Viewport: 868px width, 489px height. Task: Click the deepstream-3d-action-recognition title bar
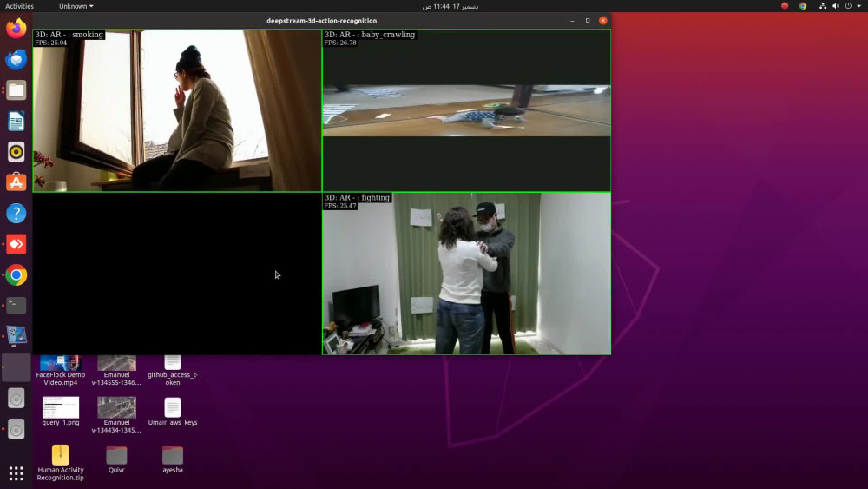[322, 21]
